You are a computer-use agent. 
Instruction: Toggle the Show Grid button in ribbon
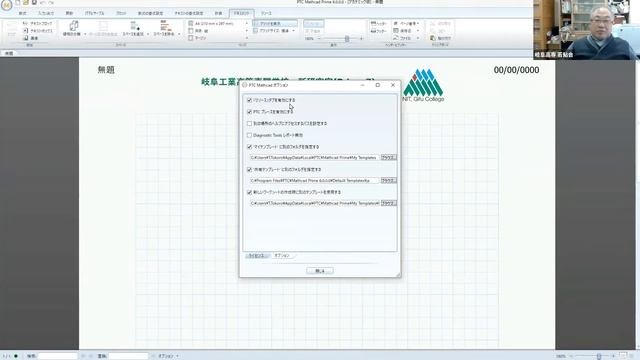click(275, 24)
